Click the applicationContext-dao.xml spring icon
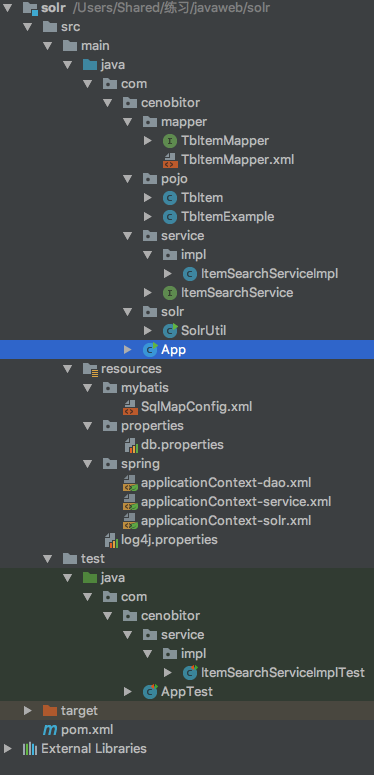The image size is (374, 775). (130, 482)
